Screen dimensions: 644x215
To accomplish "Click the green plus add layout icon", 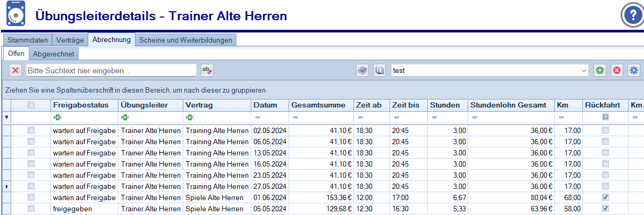I will point(599,70).
